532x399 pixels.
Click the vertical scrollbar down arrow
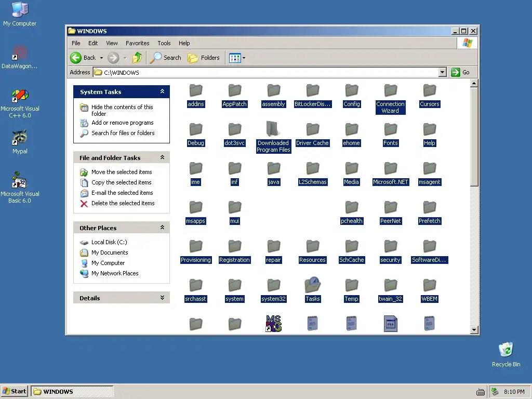(x=474, y=329)
